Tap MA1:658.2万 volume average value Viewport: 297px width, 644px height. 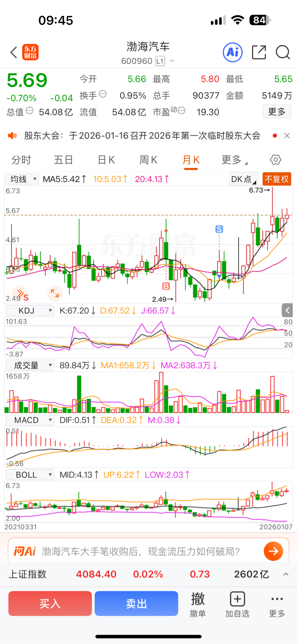(128, 366)
